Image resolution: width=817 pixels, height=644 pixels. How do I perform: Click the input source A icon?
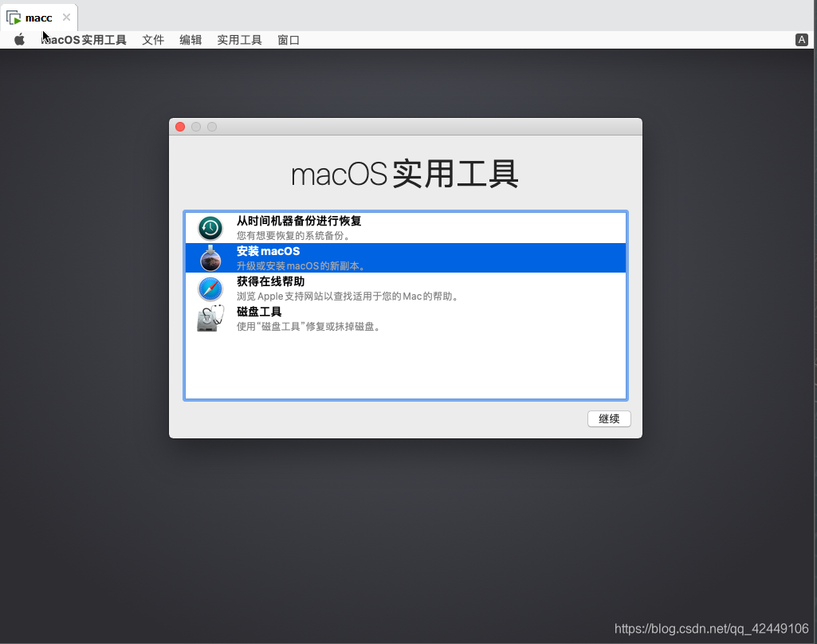tap(802, 40)
